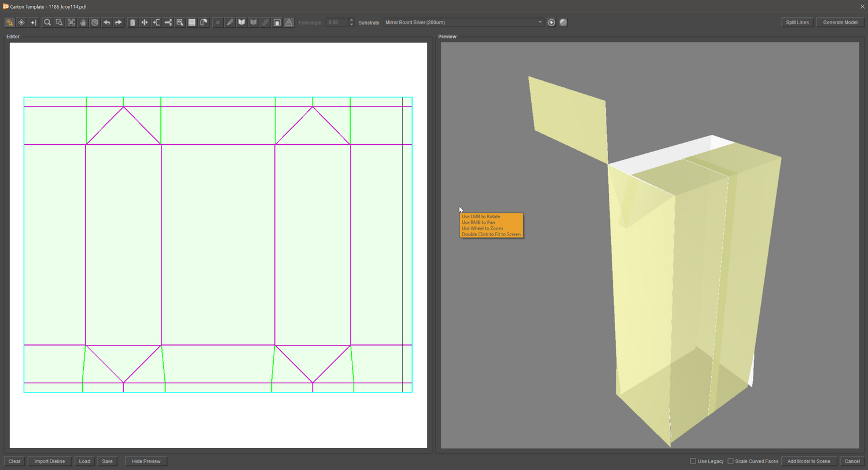868x470 pixels.
Task: Click the zoom magnifier tool icon
Action: tap(47, 23)
